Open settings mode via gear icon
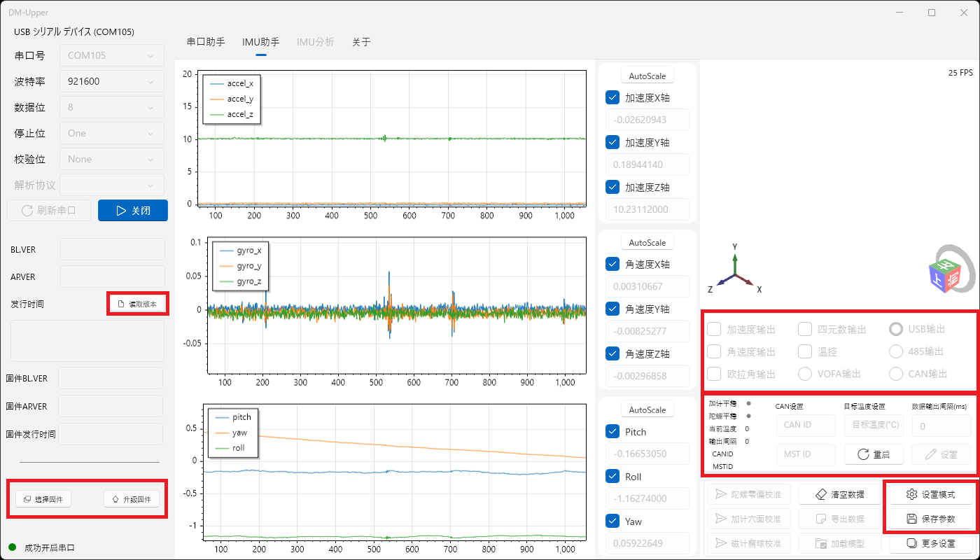Screen dimensions: 980x560 point(930,495)
